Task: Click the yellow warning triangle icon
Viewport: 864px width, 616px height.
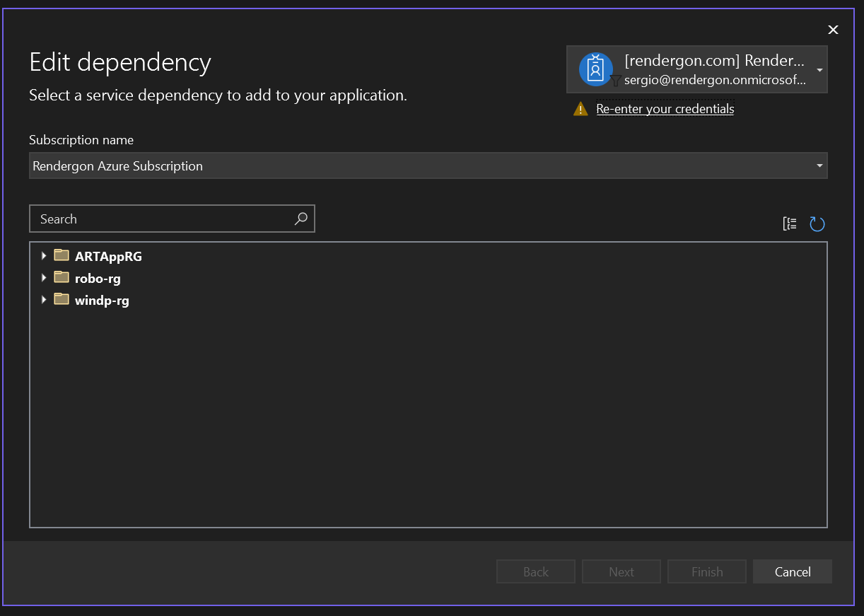Action: coord(580,109)
